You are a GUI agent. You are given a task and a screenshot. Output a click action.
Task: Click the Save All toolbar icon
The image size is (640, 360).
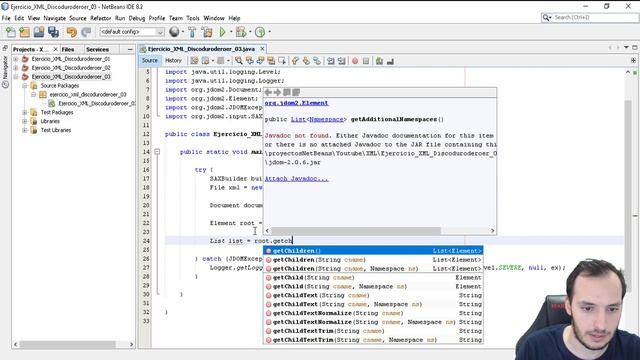[53, 32]
